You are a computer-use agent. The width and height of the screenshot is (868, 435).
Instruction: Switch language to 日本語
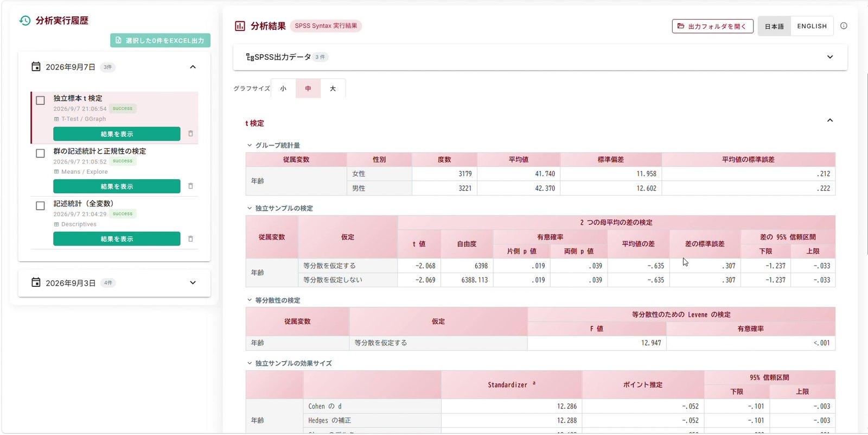pos(774,26)
